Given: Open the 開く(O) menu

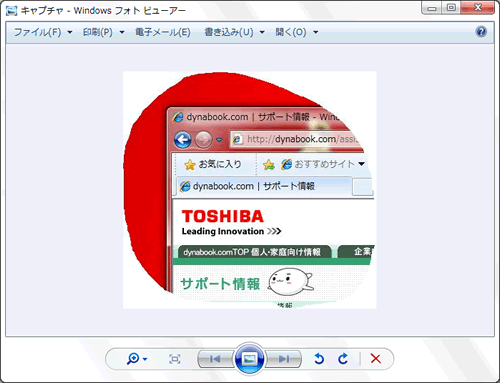Looking at the screenshot, I should [291, 32].
